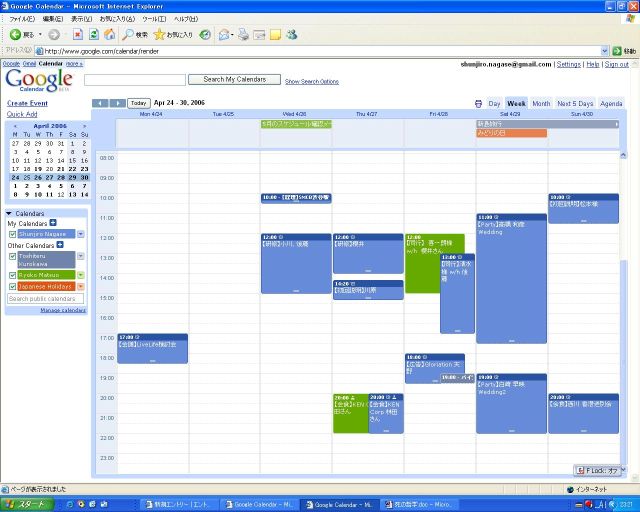640x512 pixels.
Task: Toggle the Japanese Holidays calendar checkbox
Action: click(x=12, y=286)
